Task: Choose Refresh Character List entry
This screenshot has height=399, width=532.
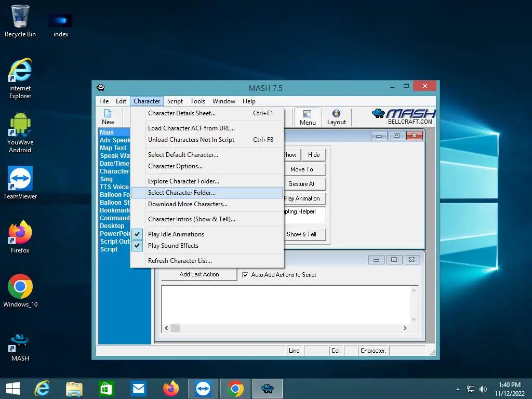Action: pyautogui.click(x=207, y=261)
